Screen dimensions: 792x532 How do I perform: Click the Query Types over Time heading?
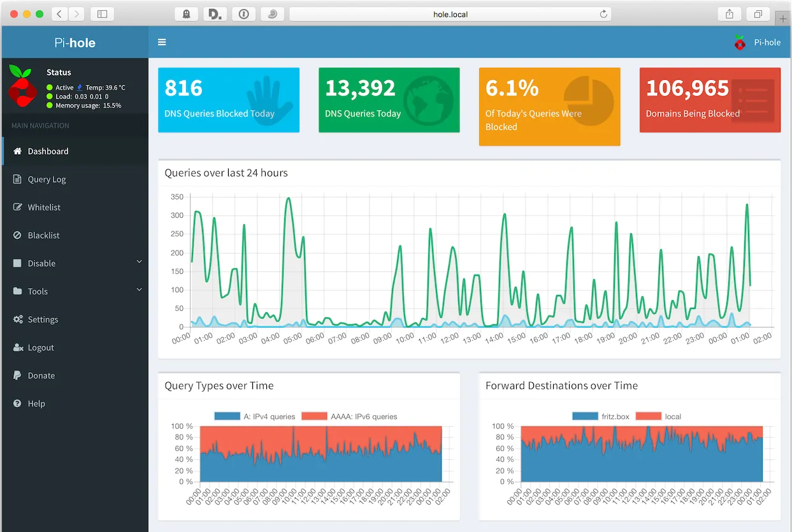(x=219, y=385)
